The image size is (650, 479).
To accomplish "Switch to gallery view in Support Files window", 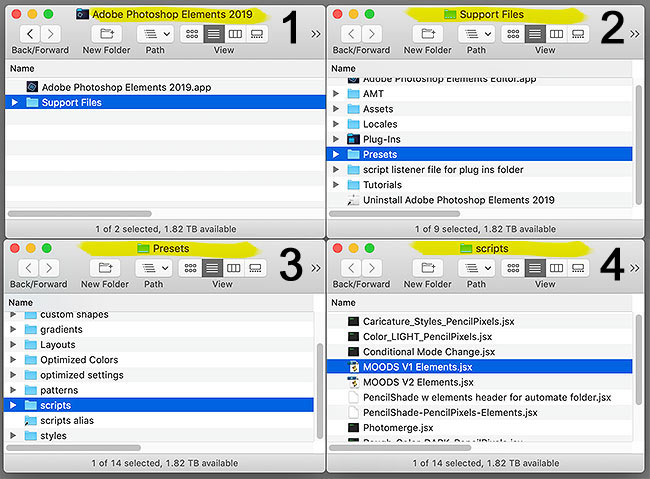I will [x=578, y=34].
